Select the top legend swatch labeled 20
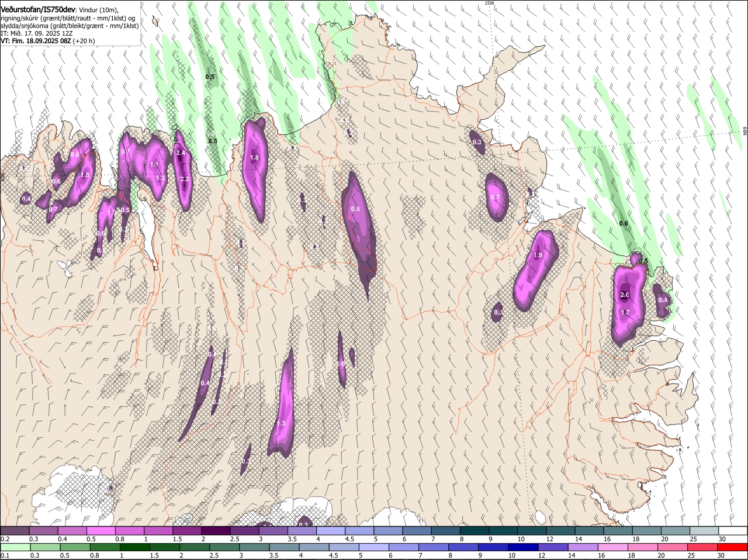Screen dimensions: 748x560 point(676,531)
